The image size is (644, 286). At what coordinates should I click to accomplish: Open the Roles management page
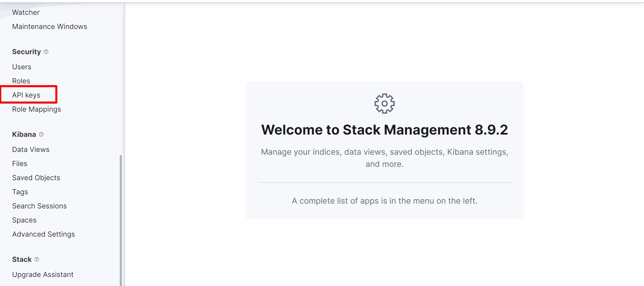pos(21,81)
